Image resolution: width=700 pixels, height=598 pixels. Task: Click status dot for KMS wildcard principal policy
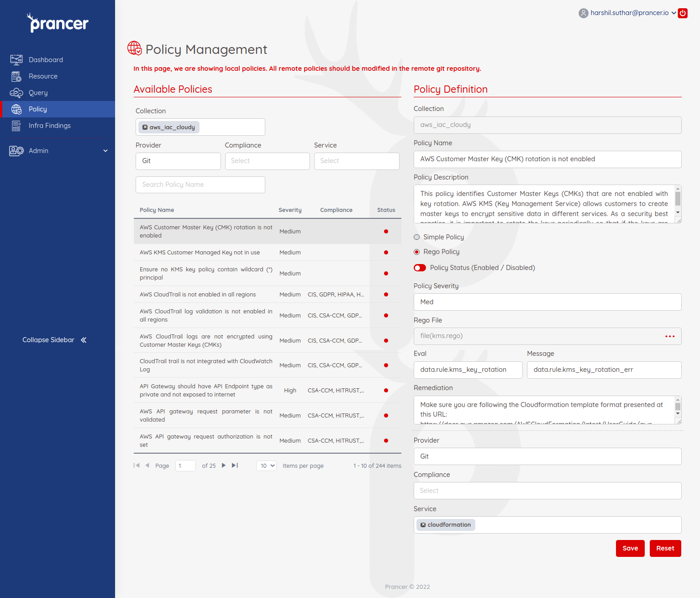pos(386,274)
